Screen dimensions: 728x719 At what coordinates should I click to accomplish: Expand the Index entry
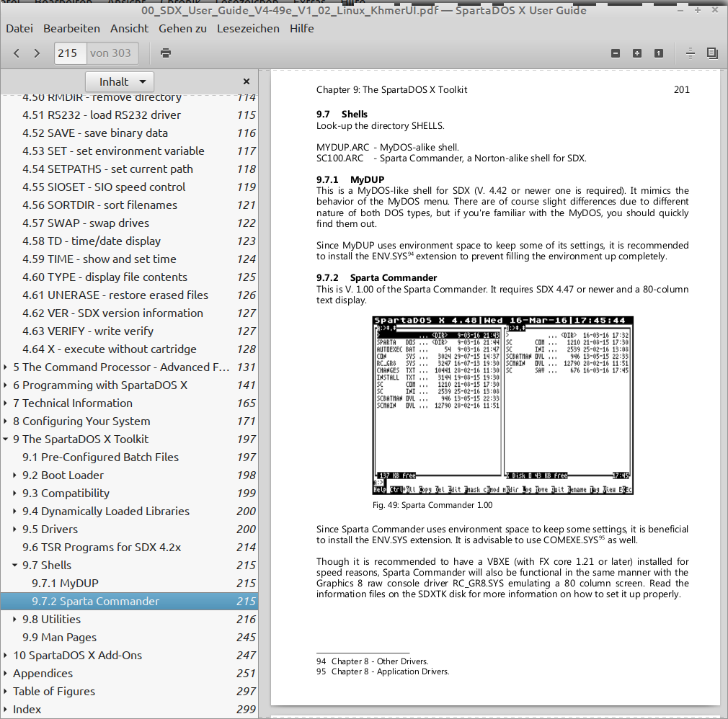pos(5,710)
